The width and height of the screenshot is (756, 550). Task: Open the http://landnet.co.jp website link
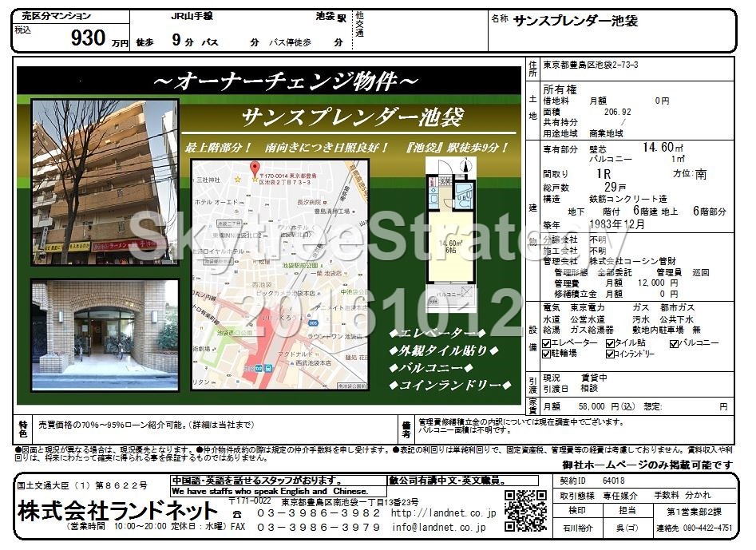pos(443,513)
